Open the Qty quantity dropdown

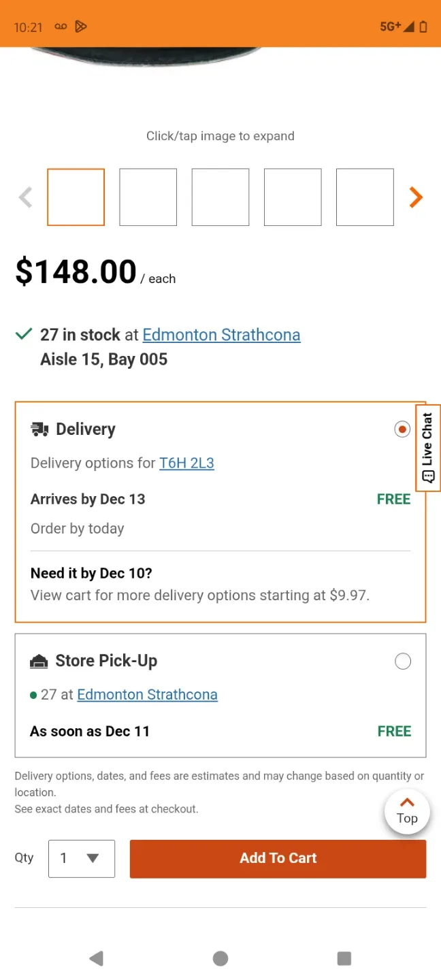82,858
